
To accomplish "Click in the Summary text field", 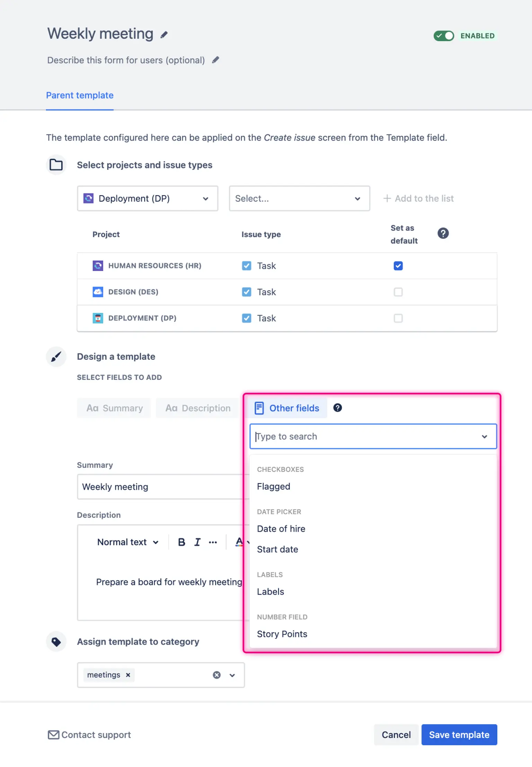I will pos(159,487).
